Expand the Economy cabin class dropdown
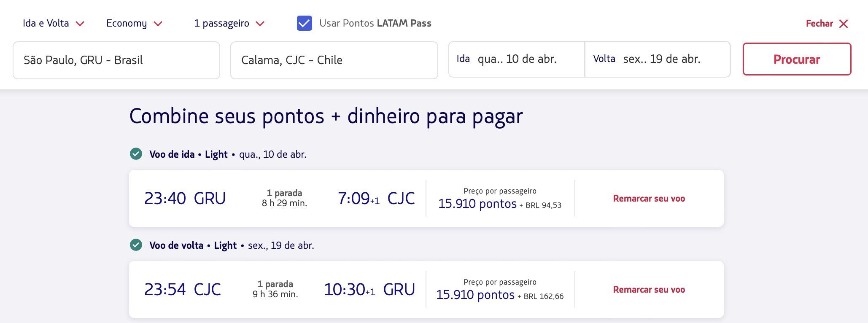The height and width of the screenshot is (323, 868). pyautogui.click(x=134, y=23)
